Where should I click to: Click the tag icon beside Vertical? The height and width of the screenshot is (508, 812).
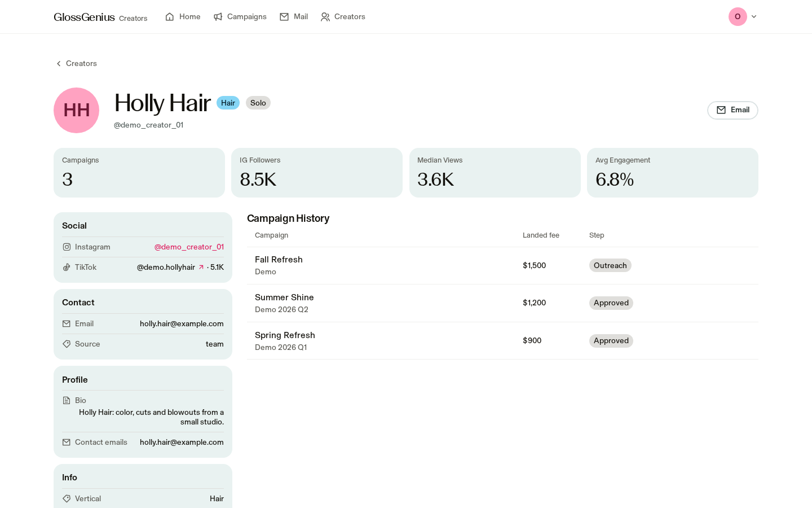67,499
